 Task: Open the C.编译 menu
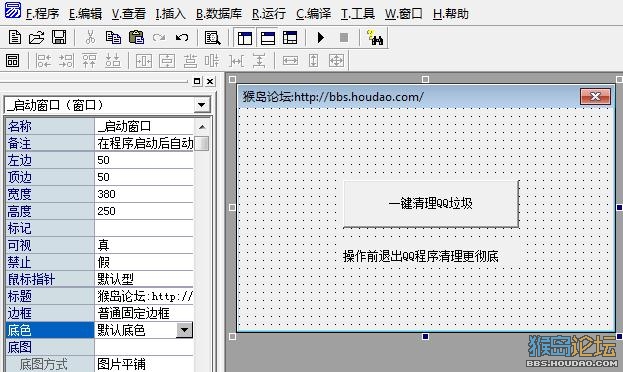[313, 14]
